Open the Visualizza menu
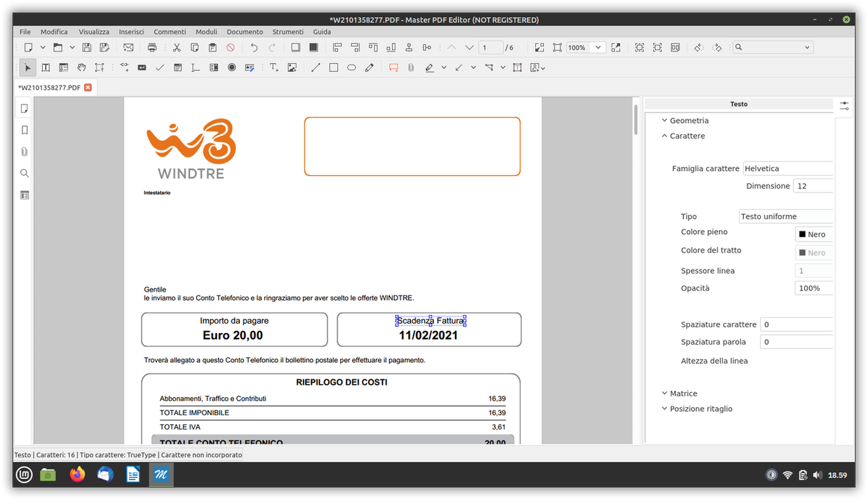The height and width of the screenshot is (500, 868). click(x=94, y=32)
